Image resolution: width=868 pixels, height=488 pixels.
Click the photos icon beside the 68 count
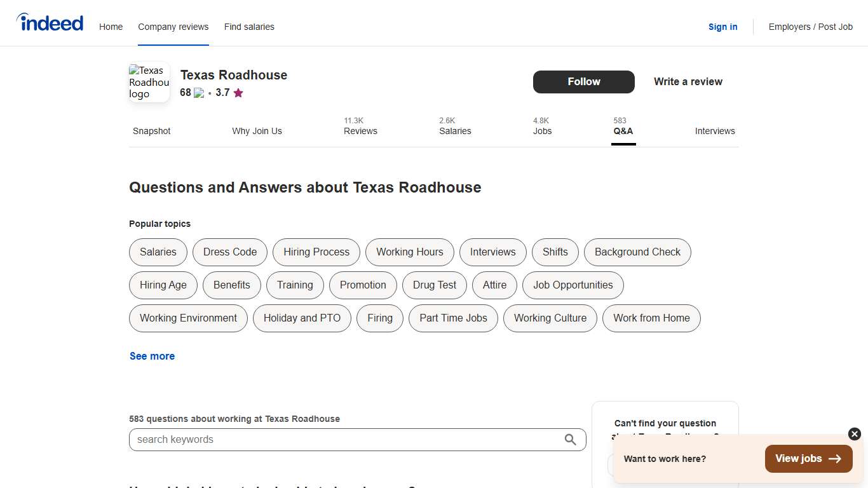[x=198, y=93]
